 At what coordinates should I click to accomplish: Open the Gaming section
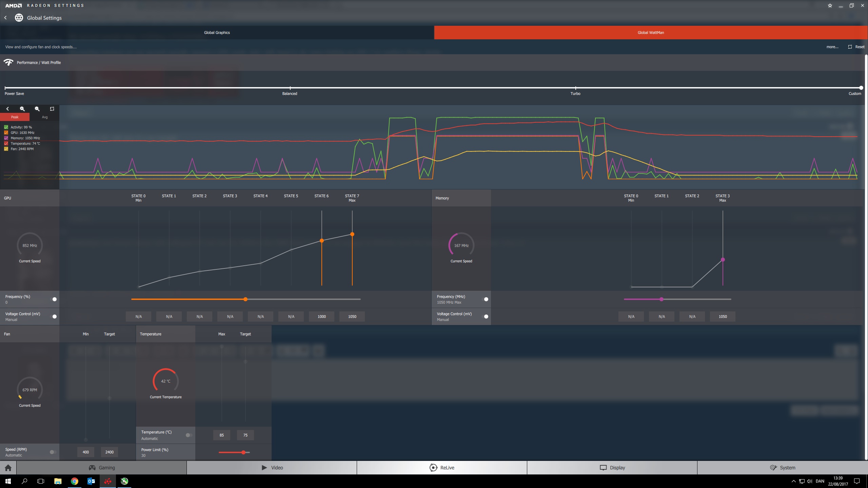pos(102,468)
